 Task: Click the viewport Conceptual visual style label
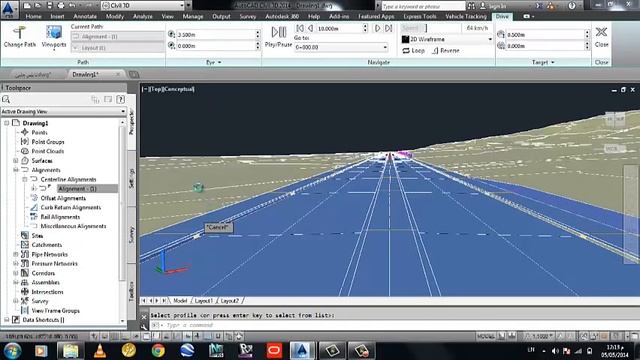pyautogui.click(x=180, y=89)
